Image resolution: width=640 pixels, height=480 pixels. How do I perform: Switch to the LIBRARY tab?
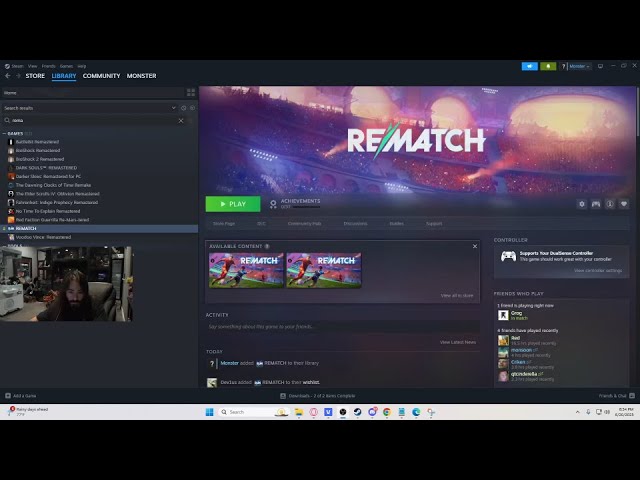(x=64, y=76)
